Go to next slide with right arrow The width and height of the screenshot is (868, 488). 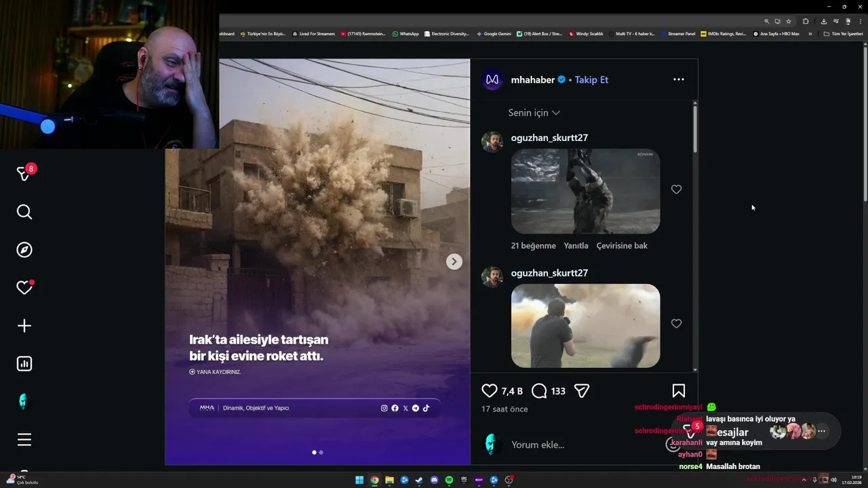454,262
